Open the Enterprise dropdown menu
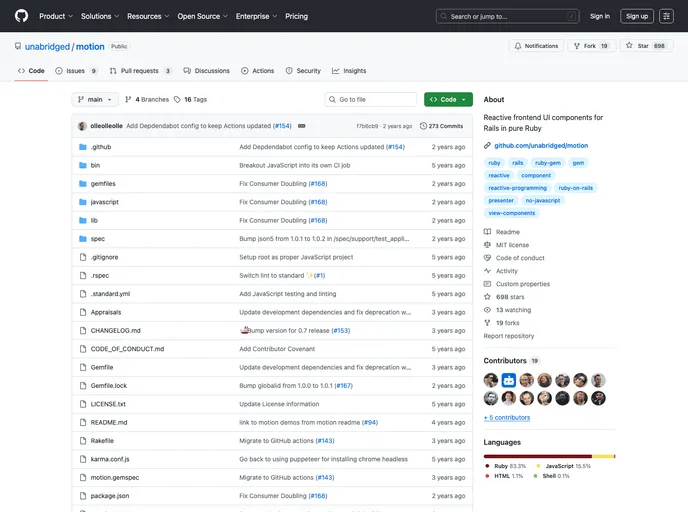The height and width of the screenshot is (512, 688). 256,16
